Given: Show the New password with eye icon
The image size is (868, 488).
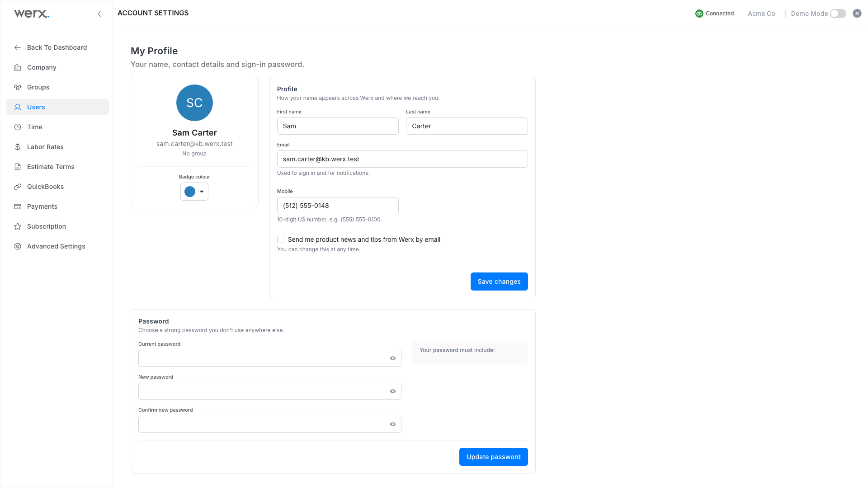Looking at the screenshot, I should click(x=393, y=391).
